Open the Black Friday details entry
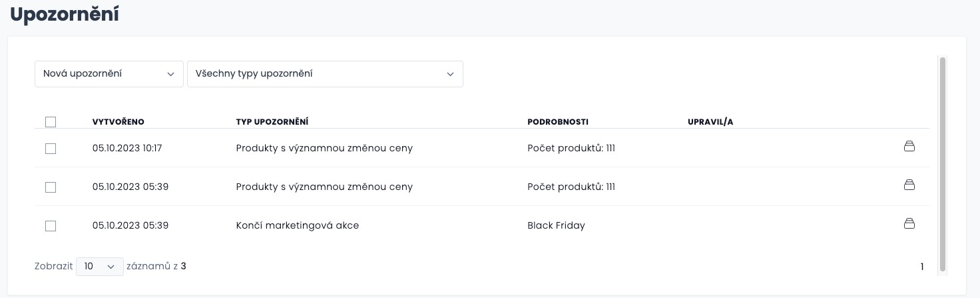 pos(556,225)
